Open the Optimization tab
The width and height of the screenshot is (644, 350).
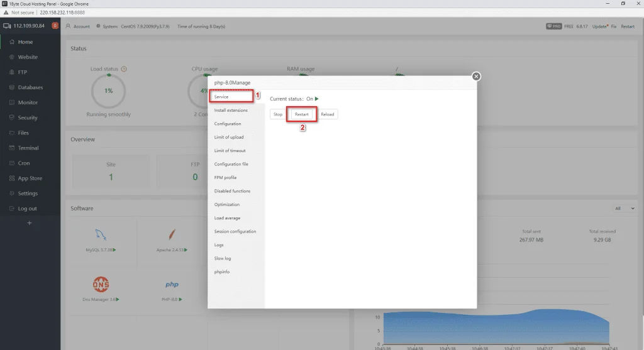226,204
